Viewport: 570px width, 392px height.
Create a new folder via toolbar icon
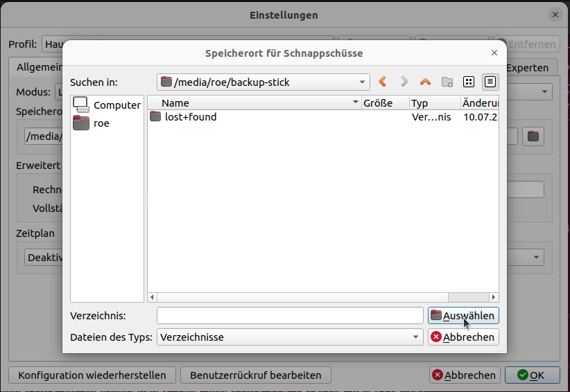pos(447,82)
